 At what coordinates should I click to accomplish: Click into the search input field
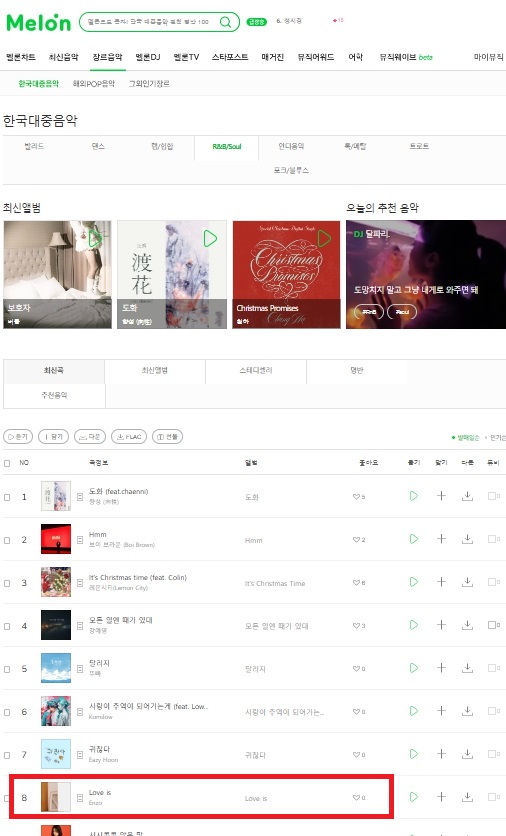point(148,22)
